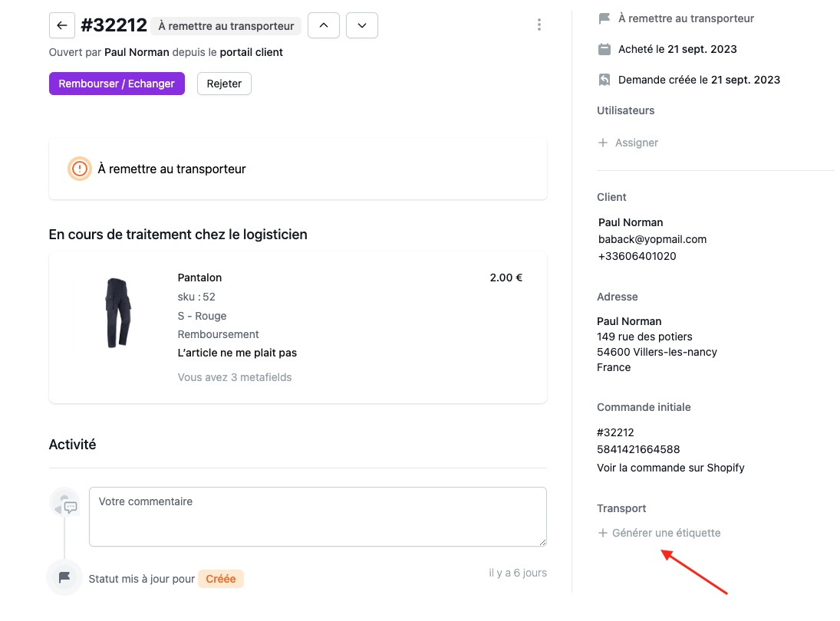Click the flag icon in the right sidebar
The height and width of the screenshot is (621, 840).
(x=604, y=18)
